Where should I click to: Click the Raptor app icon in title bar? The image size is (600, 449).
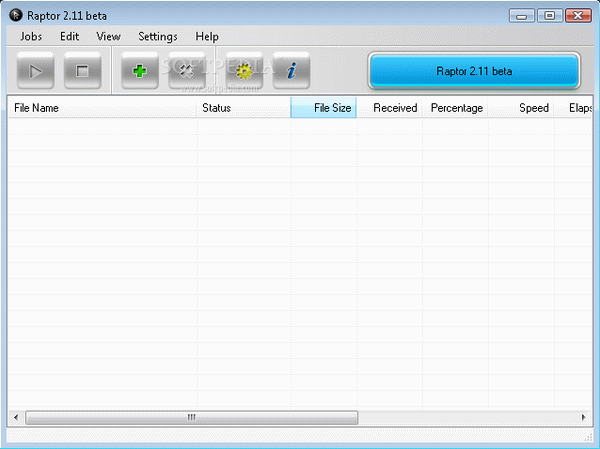16,15
